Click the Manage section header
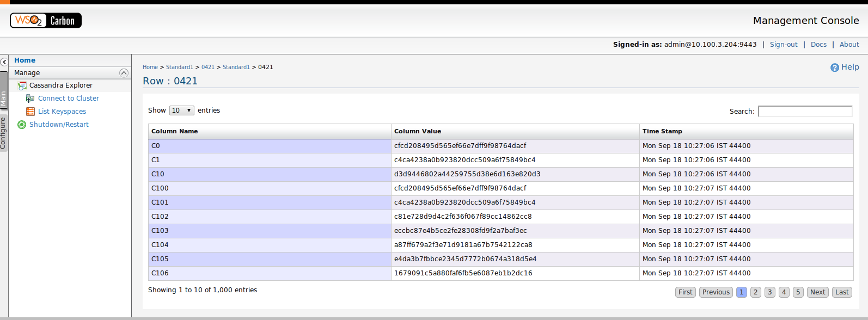 (70, 73)
